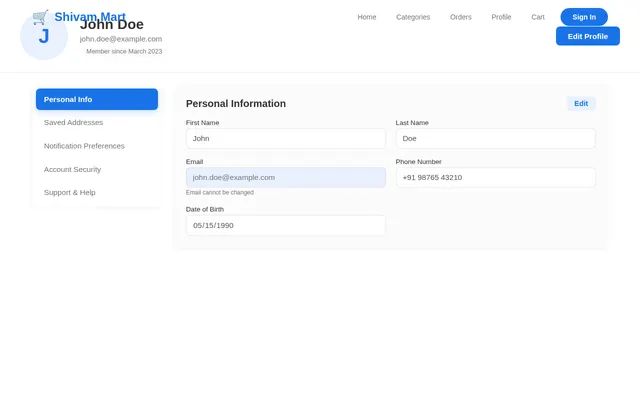Open the Shivam Mart home logo link

point(79,17)
